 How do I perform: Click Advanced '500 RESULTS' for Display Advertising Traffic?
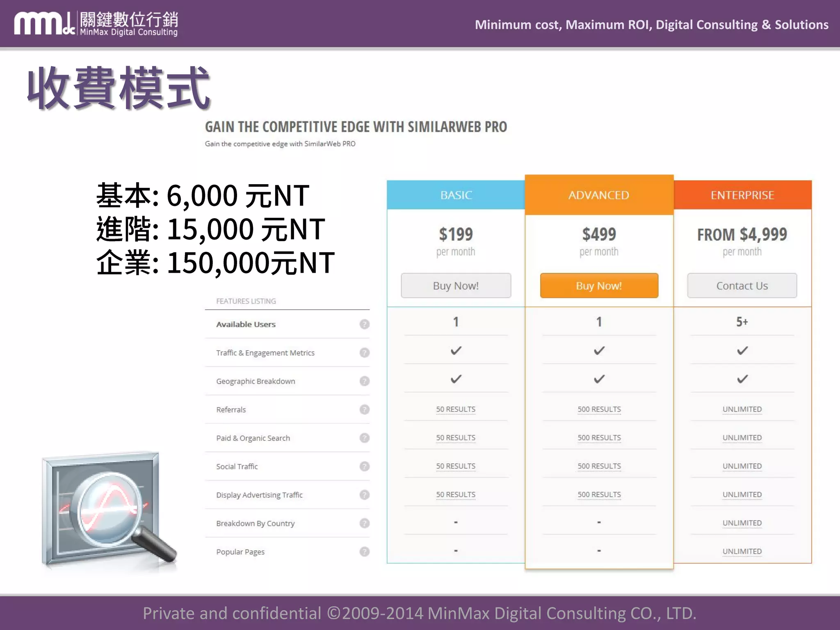coord(599,495)
